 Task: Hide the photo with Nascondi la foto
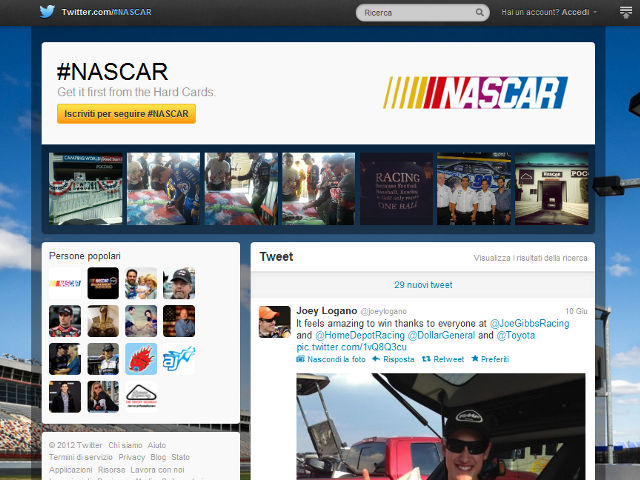coord(330,358)
